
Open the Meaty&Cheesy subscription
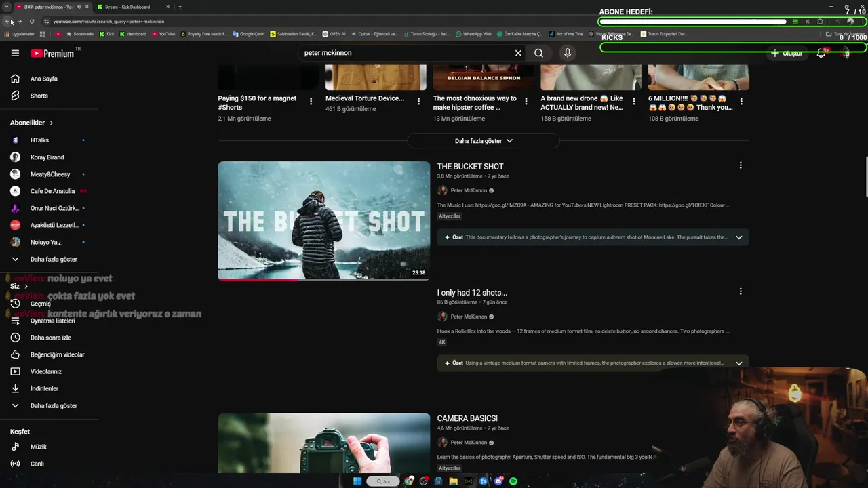pyautogui.click(x=49, y=174)
